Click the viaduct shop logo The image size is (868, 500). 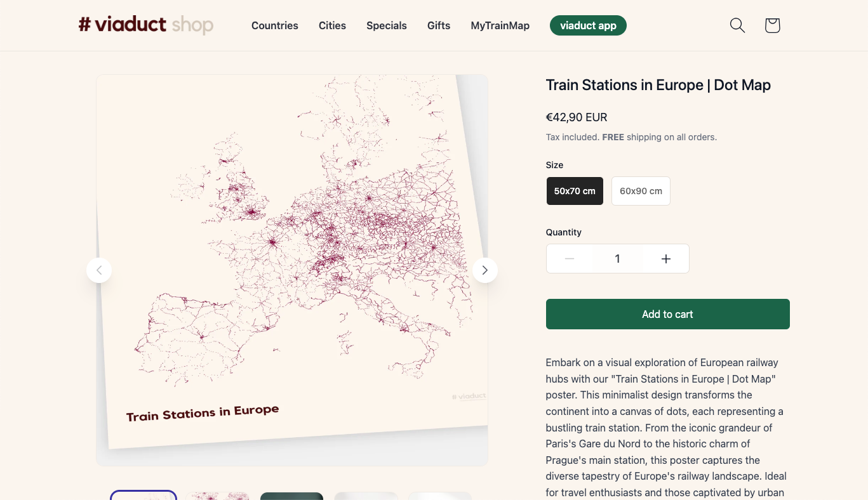tap(146, 25)
